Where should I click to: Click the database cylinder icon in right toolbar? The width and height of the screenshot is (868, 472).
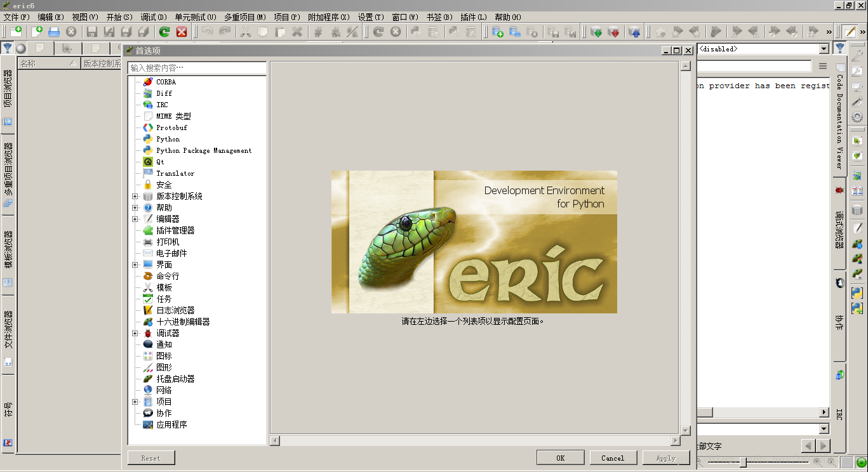857,211
